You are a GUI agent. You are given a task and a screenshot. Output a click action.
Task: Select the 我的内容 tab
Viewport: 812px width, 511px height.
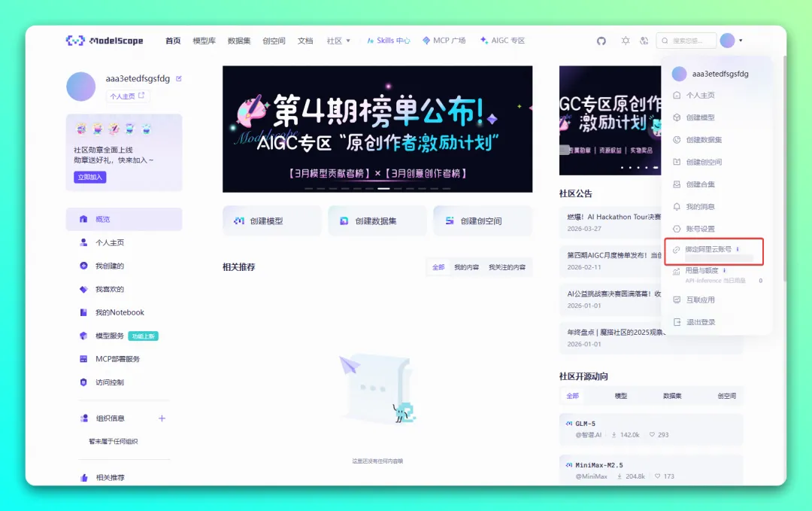pos(467,267)
